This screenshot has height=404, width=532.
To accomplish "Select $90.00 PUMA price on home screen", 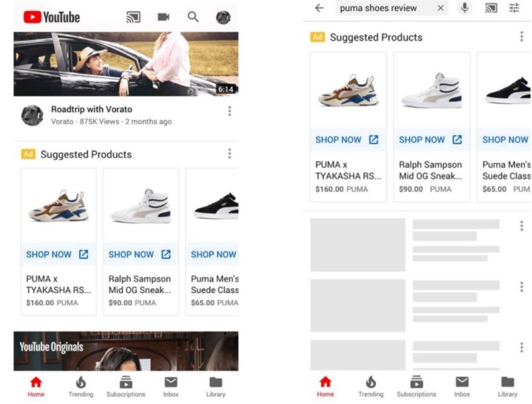I will pyautogui.click(x=132, y=303).
